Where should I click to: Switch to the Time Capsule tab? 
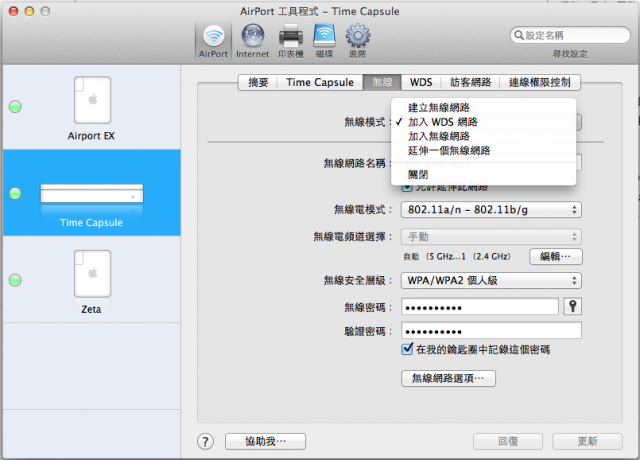320,82
